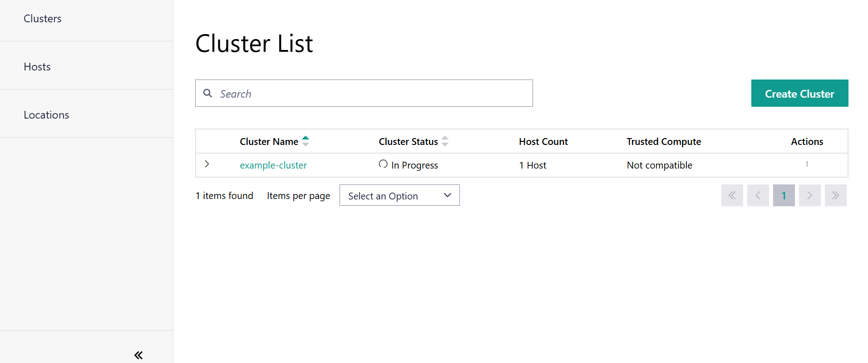Sort by Cluster Status arrows
The image size is (868, 363).
point(445,141)
